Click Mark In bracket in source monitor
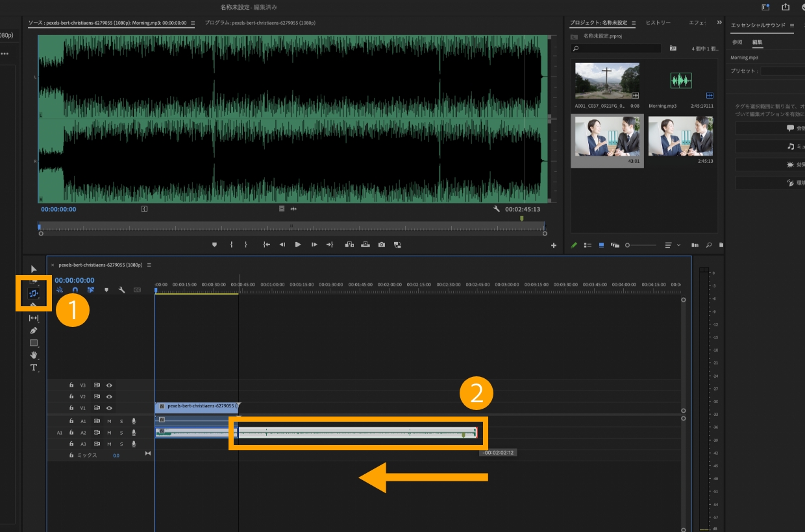The height and width of the screenshot is (532, 805). [231, 245]
